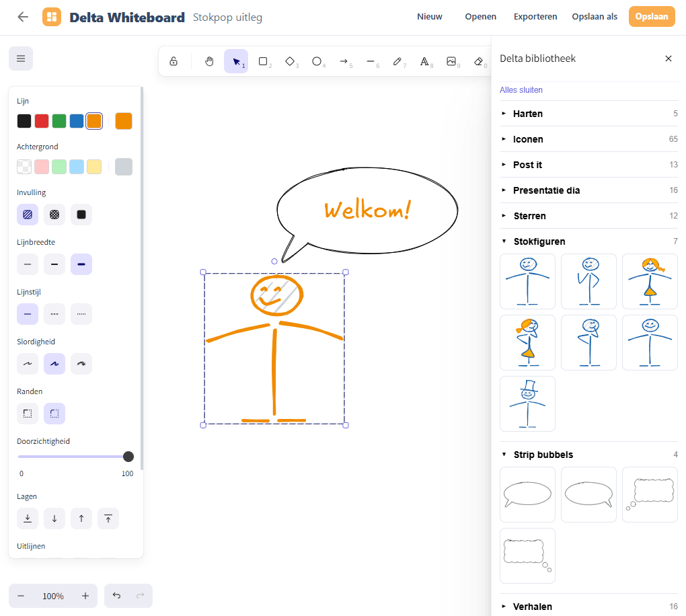Send selection to back layer

point(28,518)
